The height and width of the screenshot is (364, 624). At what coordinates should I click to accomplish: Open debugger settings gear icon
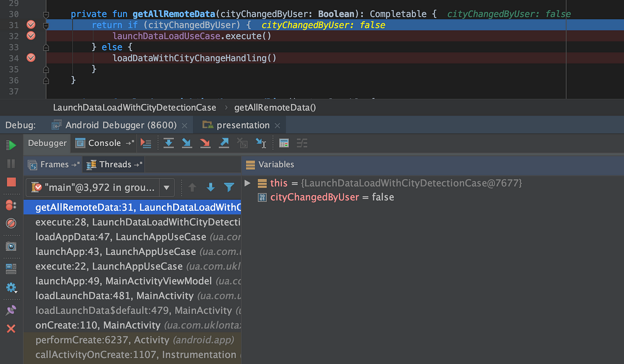click(x=11, y=287)
